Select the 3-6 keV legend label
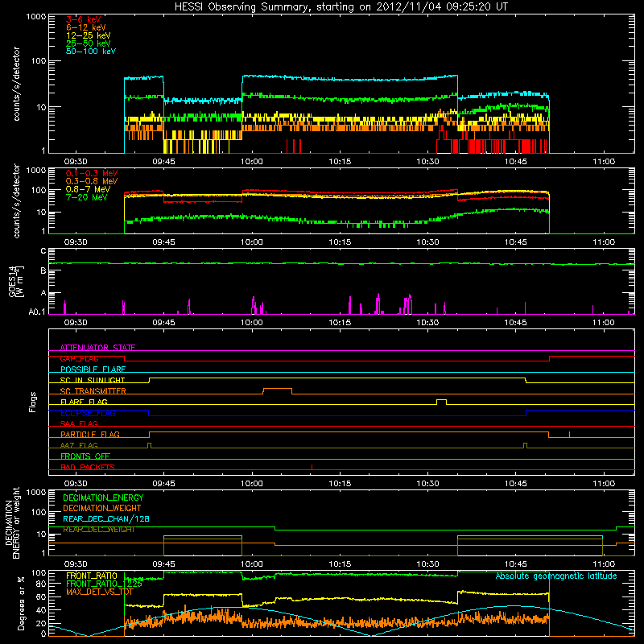 pyautogui.click(x=84, y=19)
